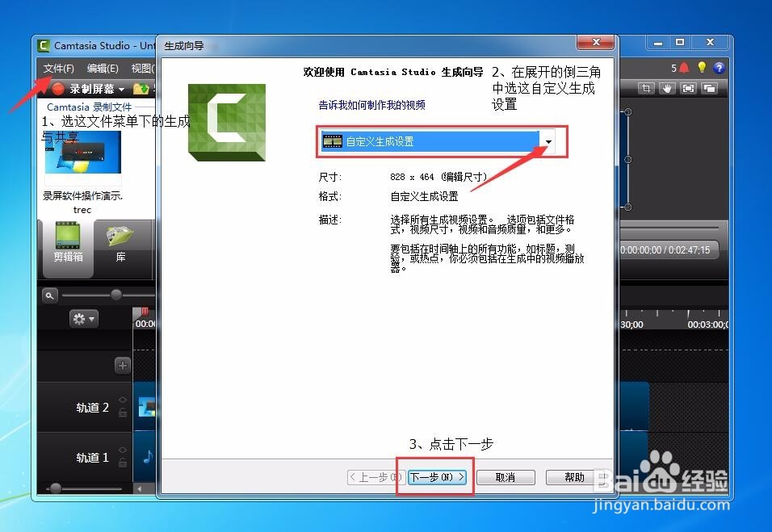Add a new track with the plus button

pyautogui.click(x=123, y=366)
